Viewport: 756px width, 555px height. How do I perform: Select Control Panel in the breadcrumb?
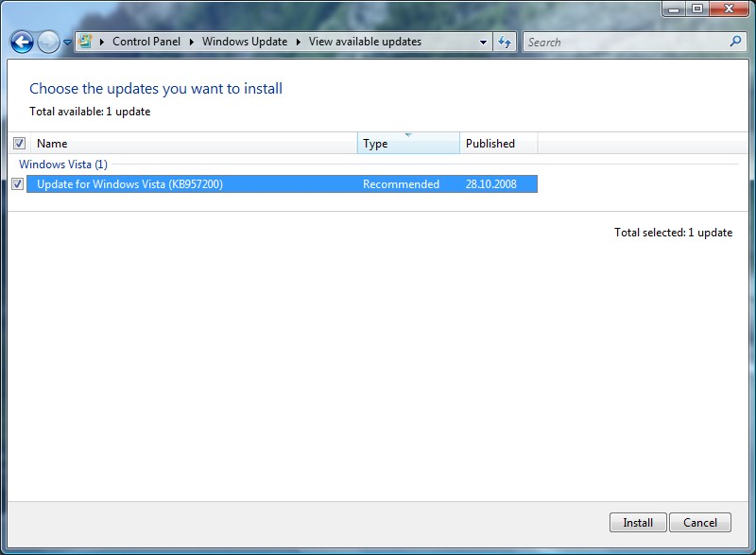coord(146,42)
